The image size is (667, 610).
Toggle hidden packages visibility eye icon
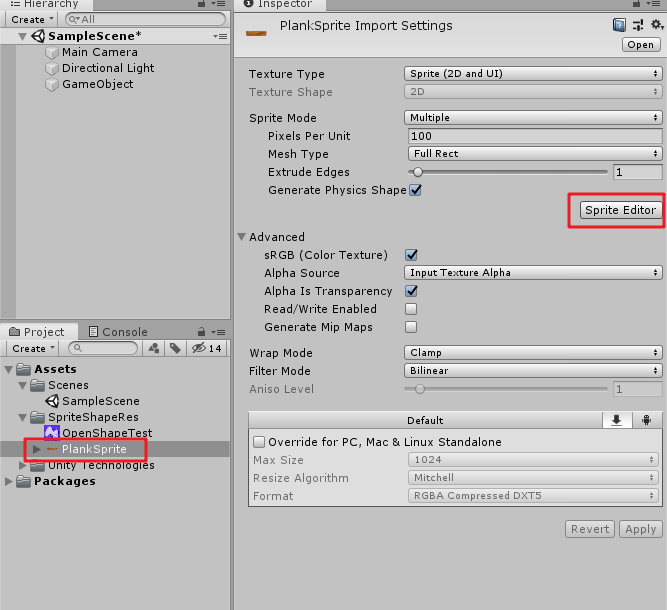click(207, 348)
